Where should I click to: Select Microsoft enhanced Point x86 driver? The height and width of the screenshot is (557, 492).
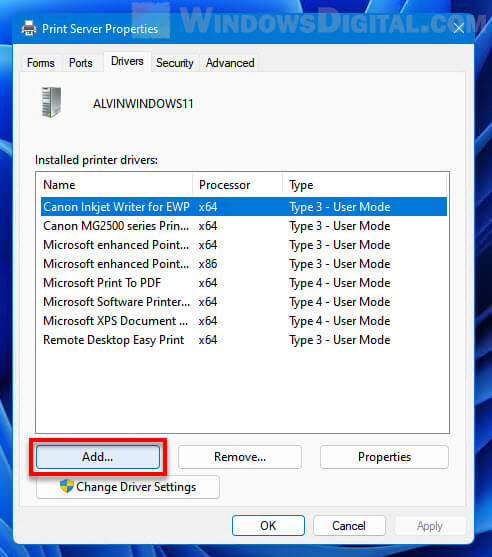point(244,264)
